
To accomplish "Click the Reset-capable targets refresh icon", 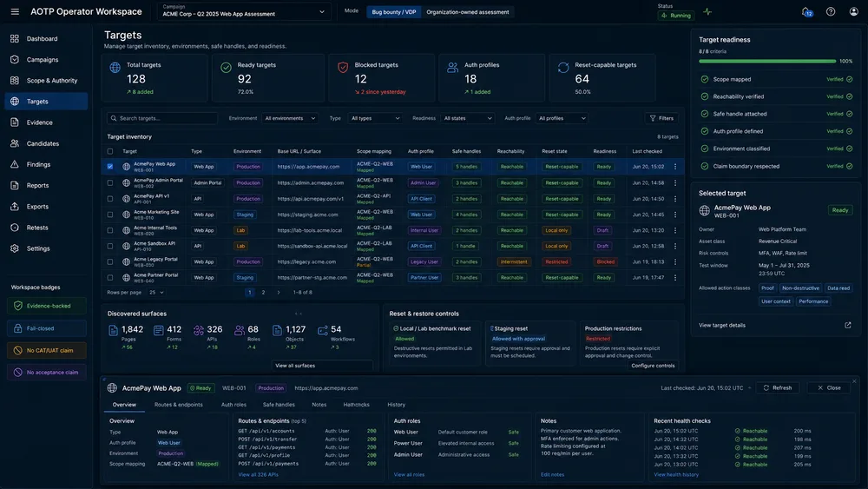I will click(x=563, y=68).
